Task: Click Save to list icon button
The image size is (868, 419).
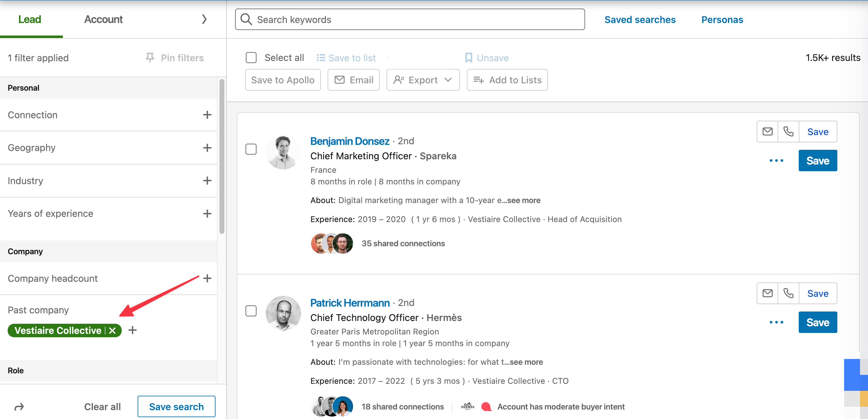Action: point(346,58)
